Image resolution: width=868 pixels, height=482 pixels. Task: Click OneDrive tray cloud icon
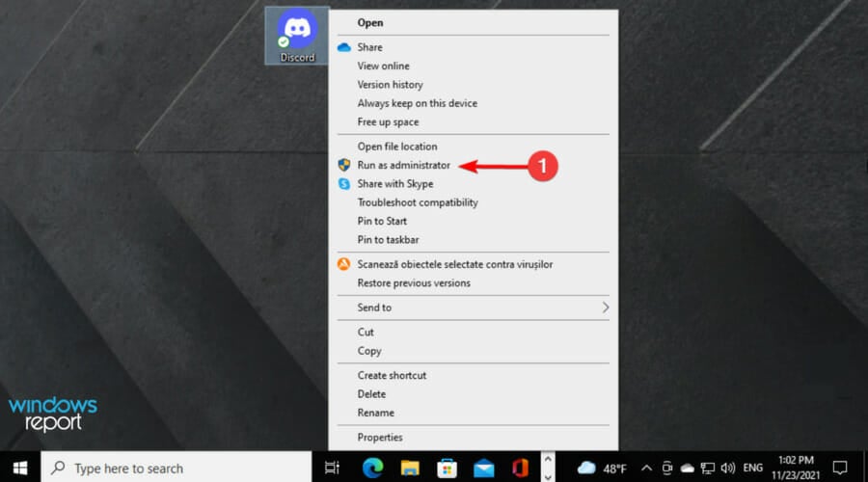(x=687, y=469)
